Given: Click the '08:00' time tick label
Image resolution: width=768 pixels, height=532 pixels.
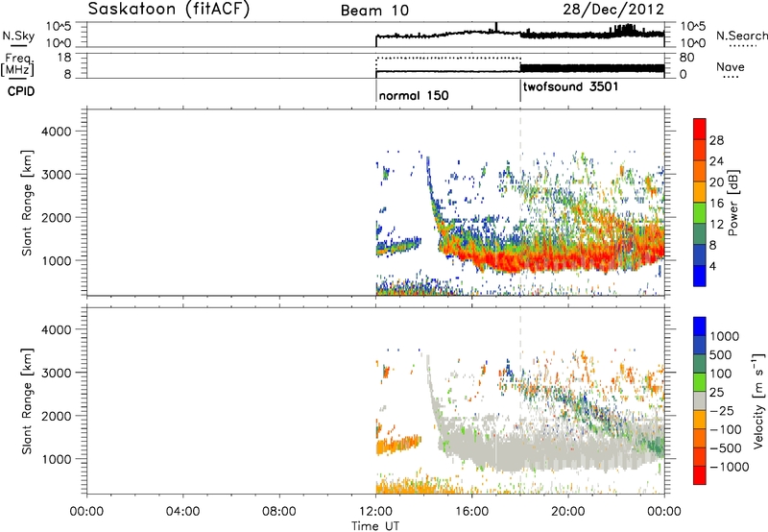Looking at the screenshot, I should [x=279, y=512].
